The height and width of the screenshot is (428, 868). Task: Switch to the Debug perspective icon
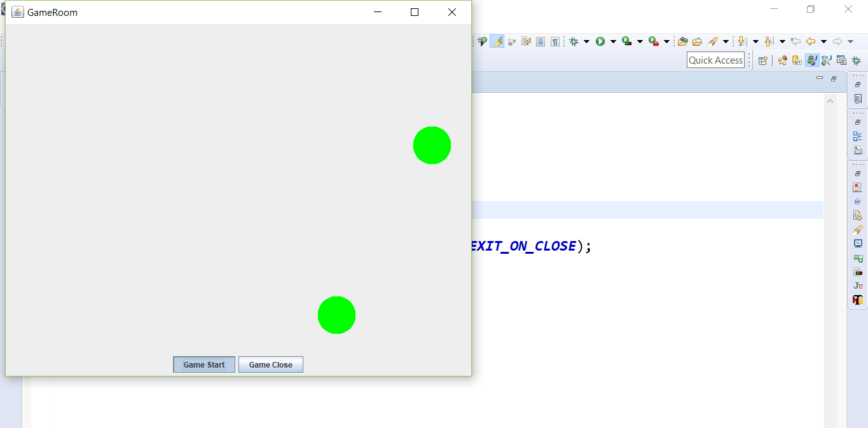(857, 60)
